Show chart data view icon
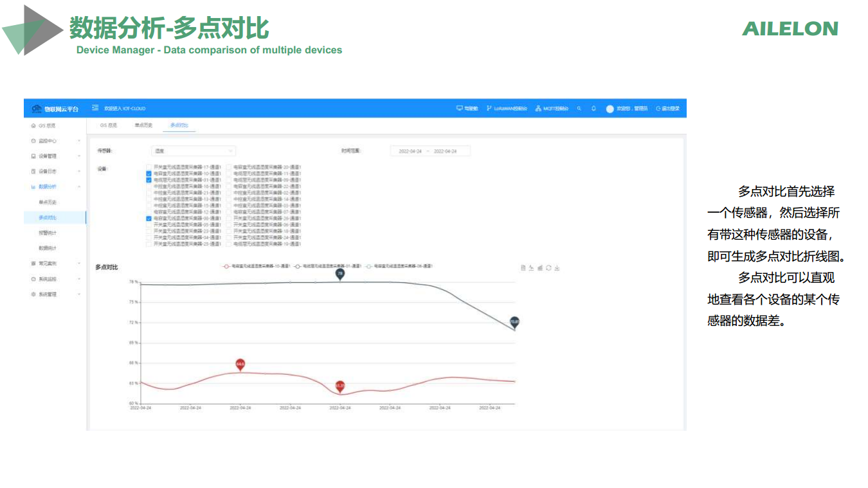Viewport: 868px width, 488px height. coord(523,267)
